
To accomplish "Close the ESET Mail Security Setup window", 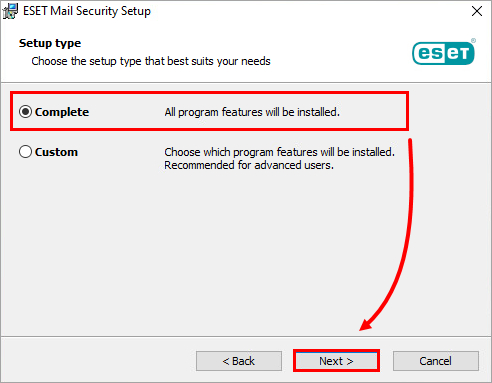I will [477, 11].
